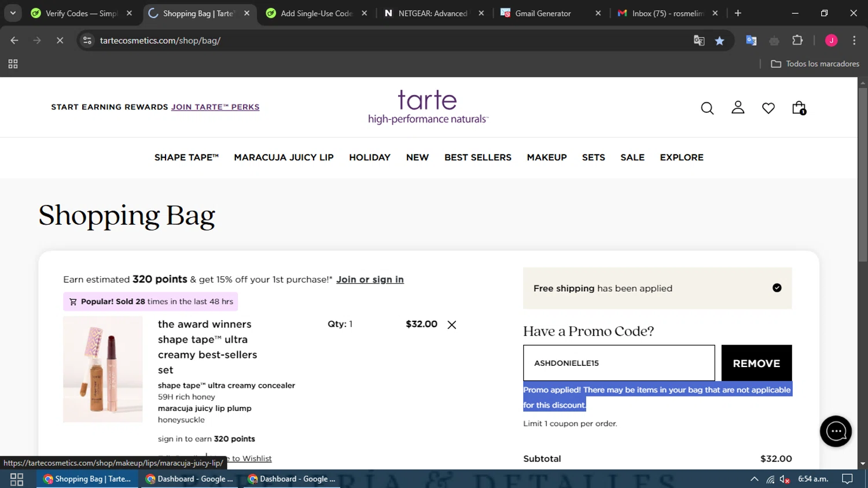Click the page vertical scrollbar
The width and height of the screenshot is (868, 488).
click(863, 174)
